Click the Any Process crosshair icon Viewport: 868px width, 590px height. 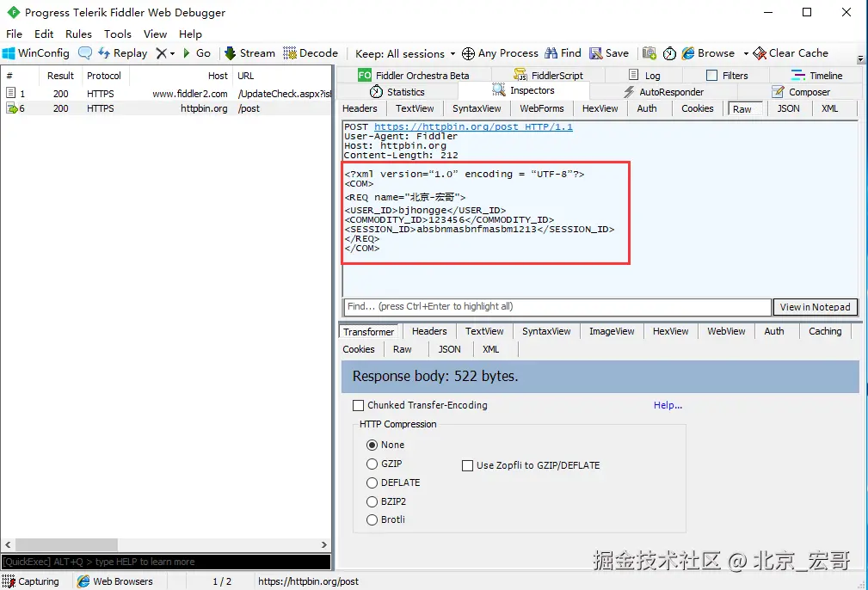click(468, 53)
